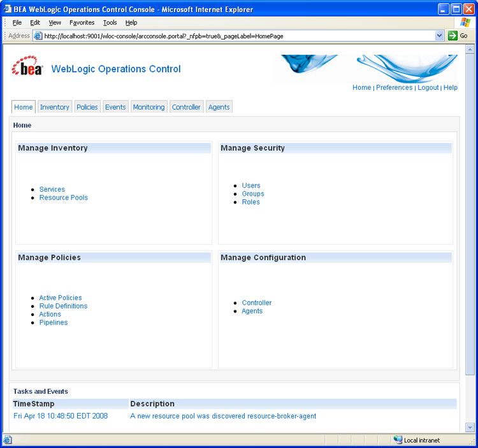Viewport: 478px width, 448px height.
Task: Click the Fri Apr 18 10:48:50 timestamp link
Action: 61,416
